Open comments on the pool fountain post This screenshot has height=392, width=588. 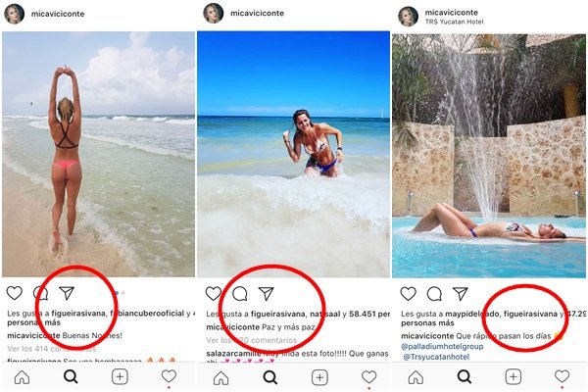point(433,293)
